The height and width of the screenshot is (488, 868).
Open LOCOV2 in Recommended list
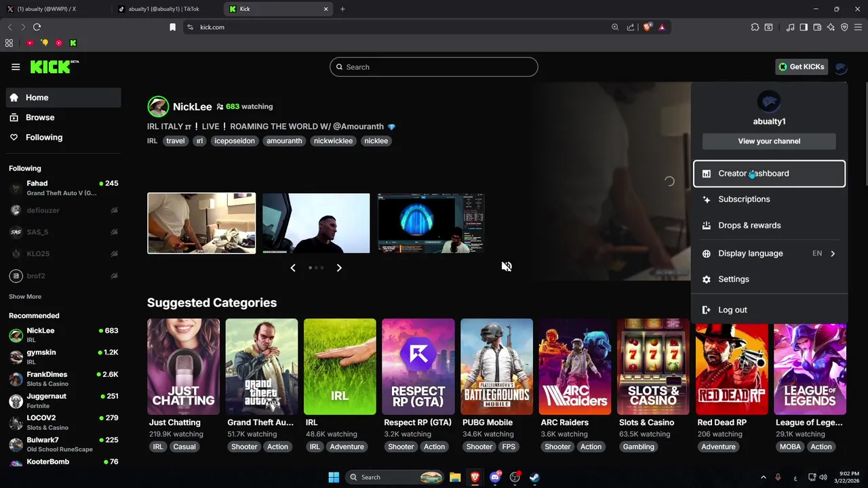point(64,422)
